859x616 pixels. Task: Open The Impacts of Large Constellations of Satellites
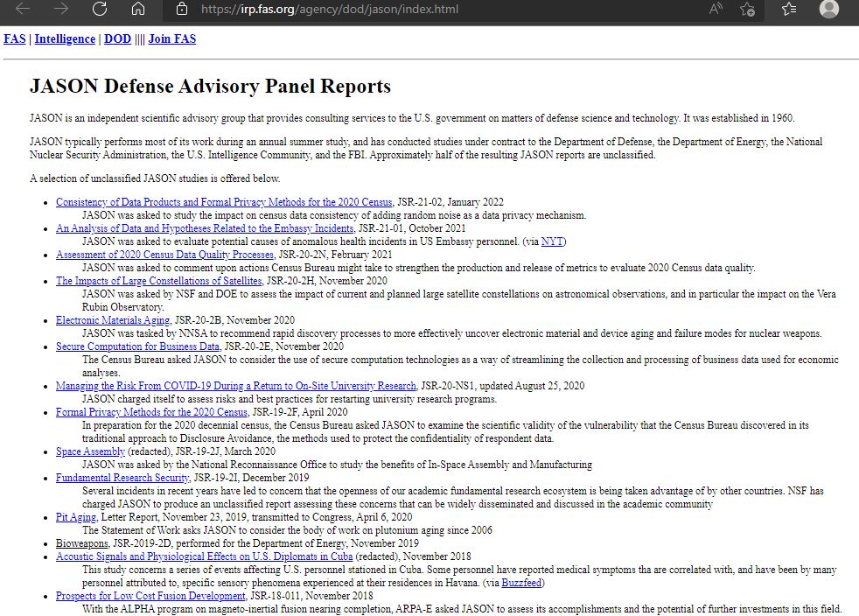click(x=159, y=281)
